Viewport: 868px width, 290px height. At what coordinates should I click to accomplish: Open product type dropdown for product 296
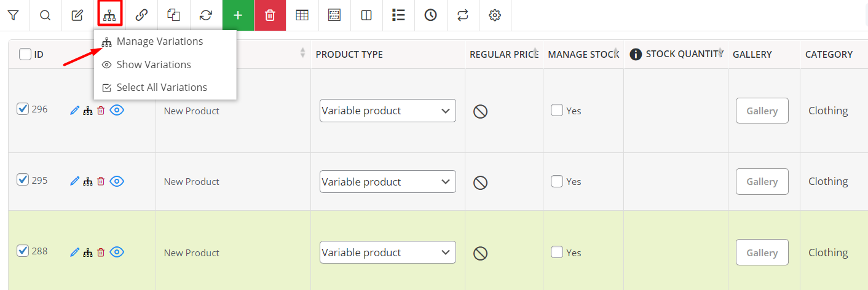pos(387,111)
